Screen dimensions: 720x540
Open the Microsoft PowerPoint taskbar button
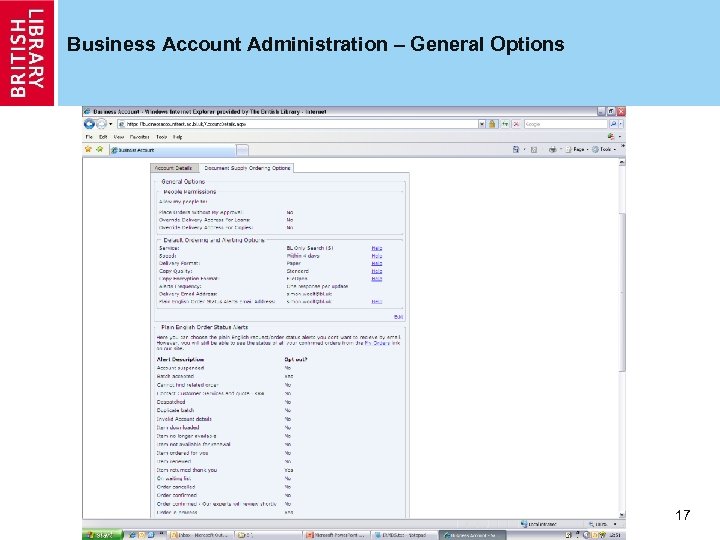(336, 535)
